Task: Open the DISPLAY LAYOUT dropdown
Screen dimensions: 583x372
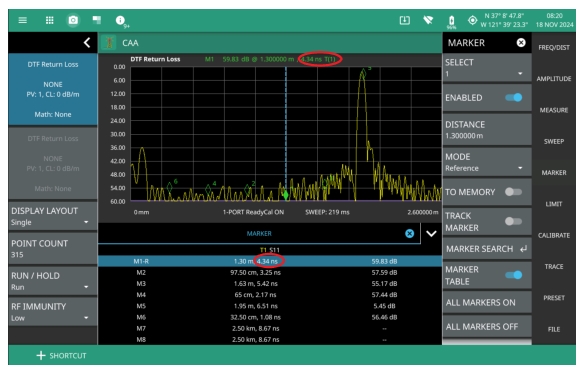Action: point(53,216)
